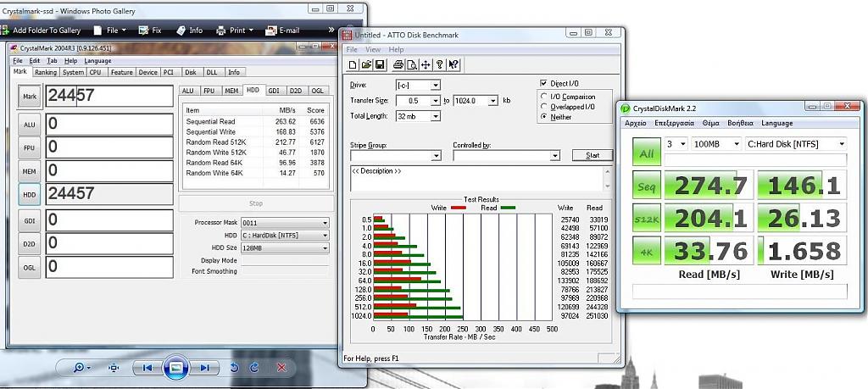This screenshot has height=389, width=868.
Task: Switch to the System tab in CrystalMark
Action: (73, 73)
